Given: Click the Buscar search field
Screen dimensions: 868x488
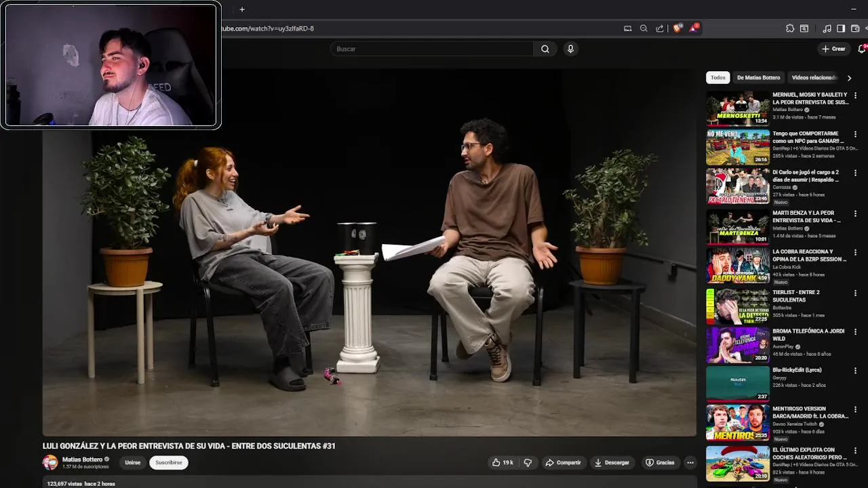Looking at the screenshot, I should tap(432, 49).
